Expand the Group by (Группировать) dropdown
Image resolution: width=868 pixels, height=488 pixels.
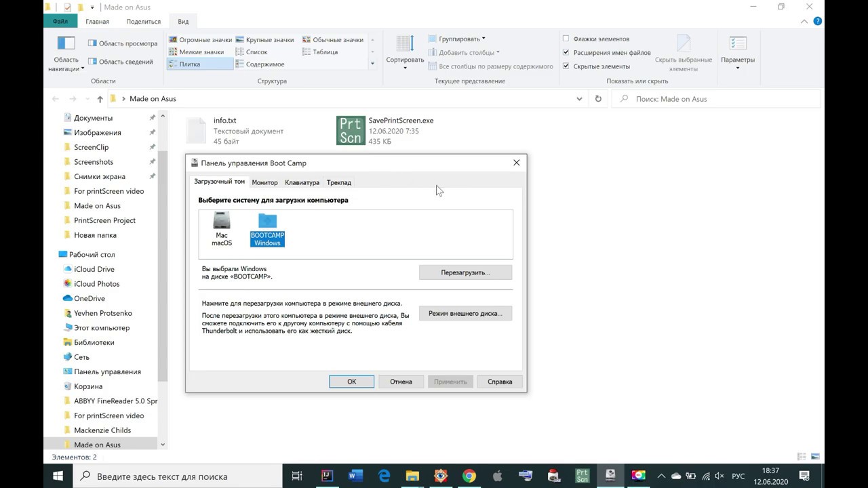461,39
